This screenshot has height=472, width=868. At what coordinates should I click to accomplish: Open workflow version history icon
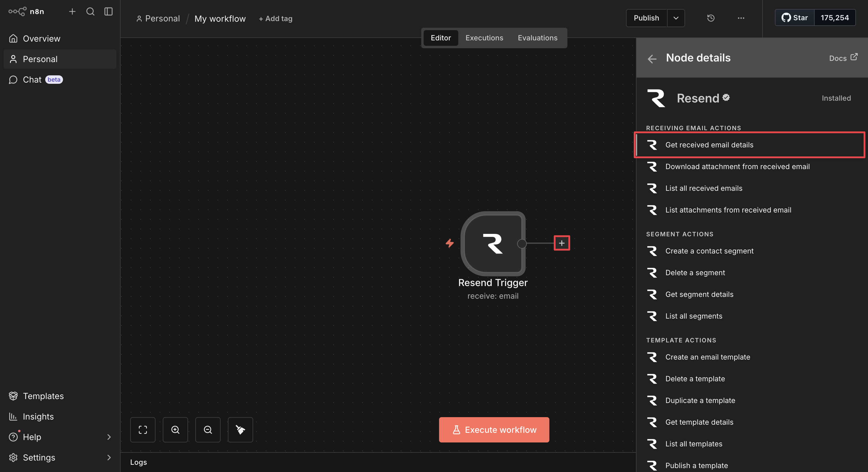[711, 18]
